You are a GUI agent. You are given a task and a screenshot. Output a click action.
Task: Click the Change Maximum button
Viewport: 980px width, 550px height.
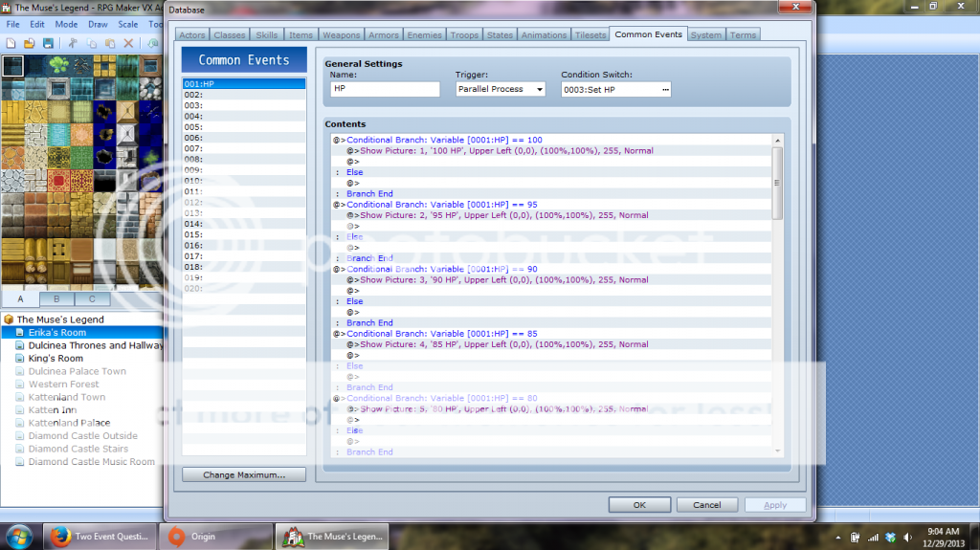click(244, 474)
